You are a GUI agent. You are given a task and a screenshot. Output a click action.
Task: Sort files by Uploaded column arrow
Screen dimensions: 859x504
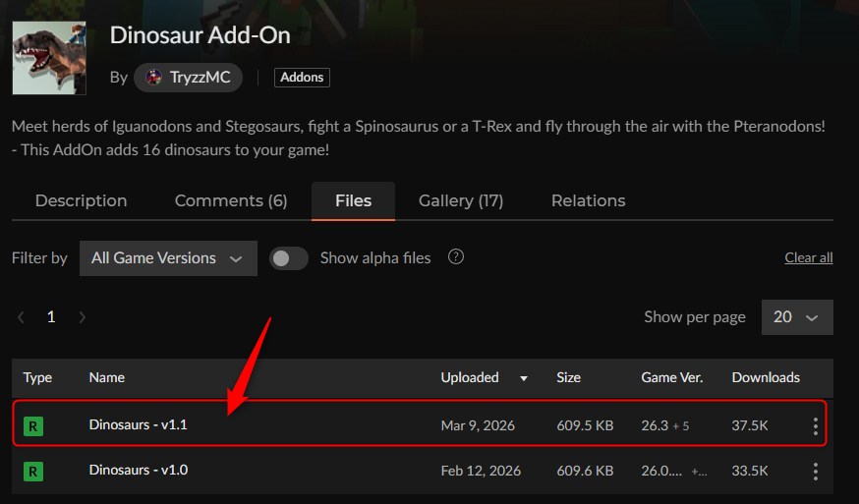(524, 378)
